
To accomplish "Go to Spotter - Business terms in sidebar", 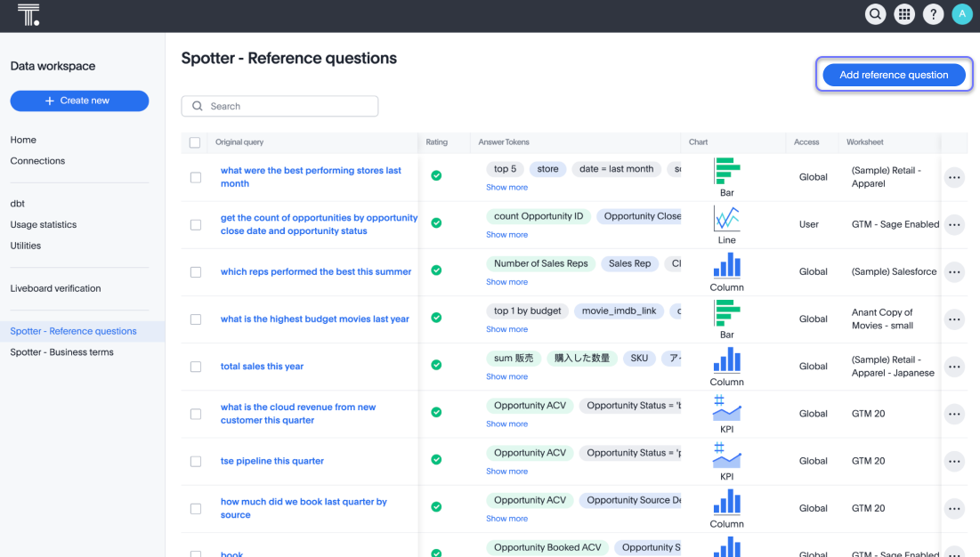I will (x=61, y=352).
